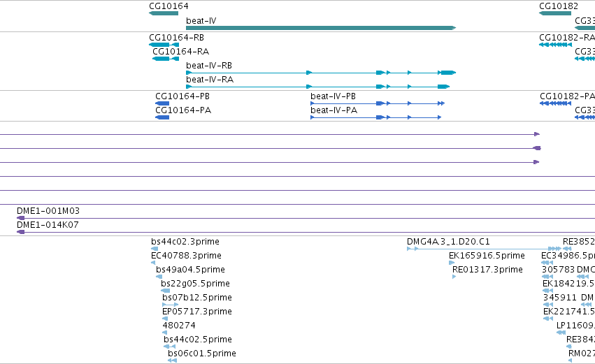Image resolution: width=595 pixels, height=364 pixels.
Task: Click the RE3842 EST label
Action: point(580,340)
